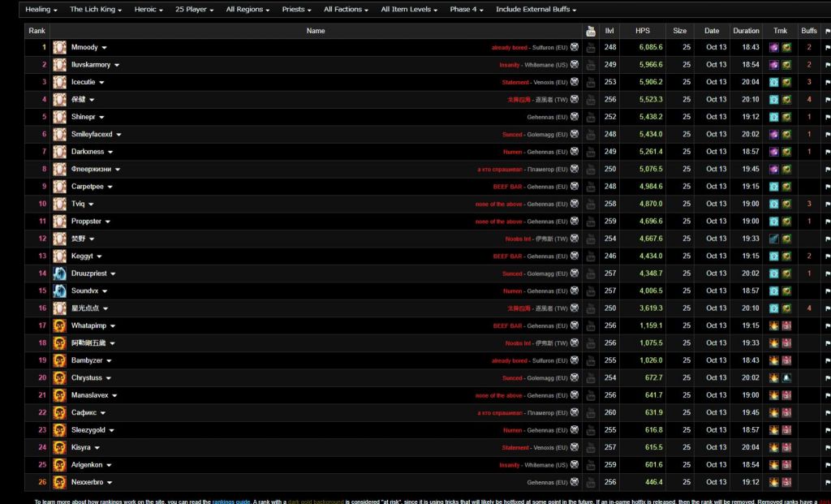Image resolution: width=831 pixels, height=504 pixels.
Task: Expand the arrow next to Smileyfacexd
Action: click(x=119, y=135)
